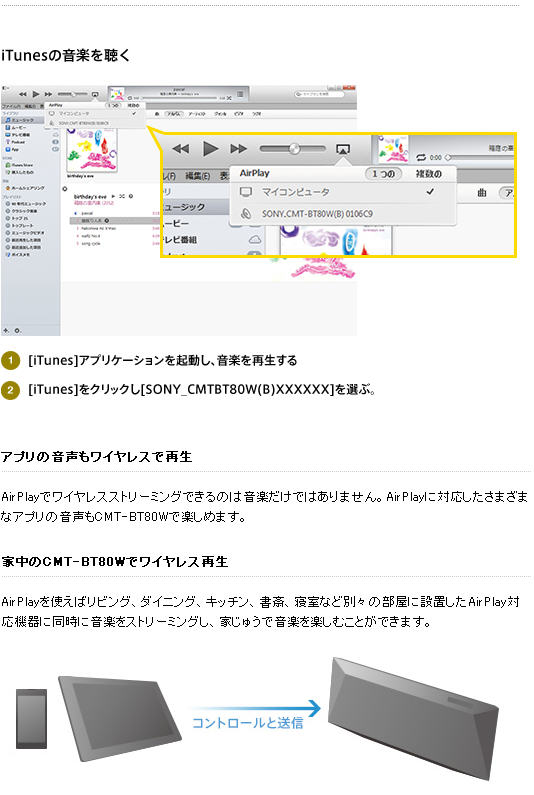Screen dimensions: 534x795
Task: Click the ジャンル tab in the small iTunes window
Action: (220, 114)
